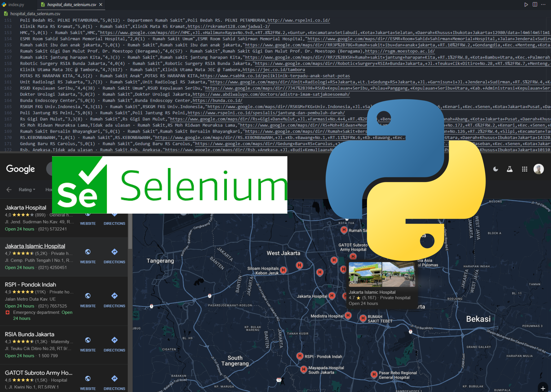Zoom in the map with the plus button
Image resolution: width=551 pixels, height=392 pixels.
[x=543, y=388]
